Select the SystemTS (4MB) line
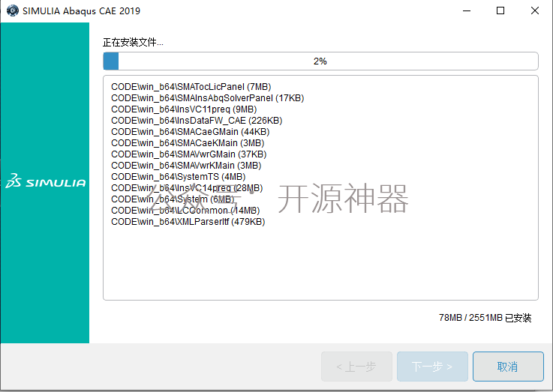553x392 pixels. pyautogui.click(x=178, y=177)
